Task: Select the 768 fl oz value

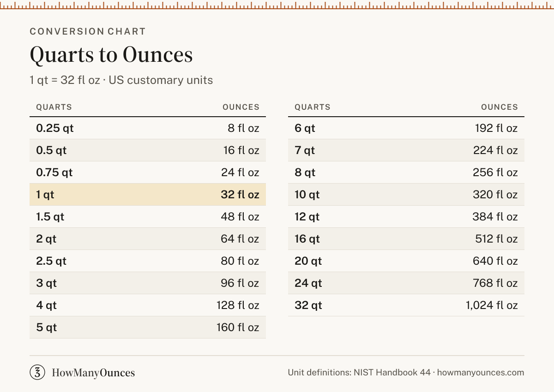Action: click(495, 283)
